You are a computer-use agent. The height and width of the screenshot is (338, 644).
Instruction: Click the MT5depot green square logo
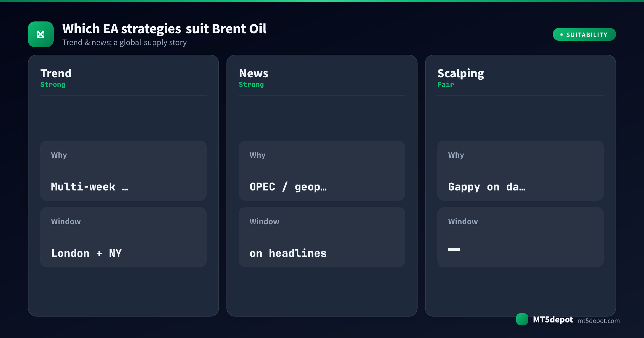[522, 319]
